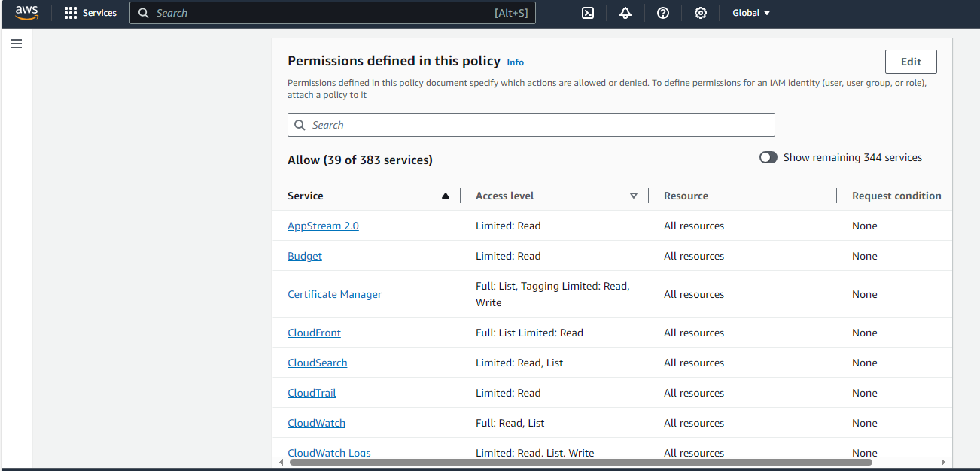Focus the permissions Search field
The width and height of the screenshot is (980, 471).
click(531, 125)
